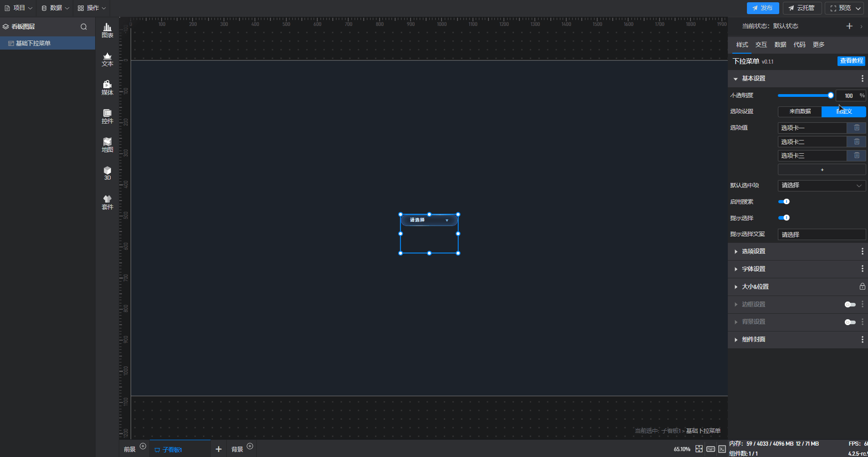
Task: Open 选项设置 section more options menu
Action: pyautogui.click(x=862, y=251)
